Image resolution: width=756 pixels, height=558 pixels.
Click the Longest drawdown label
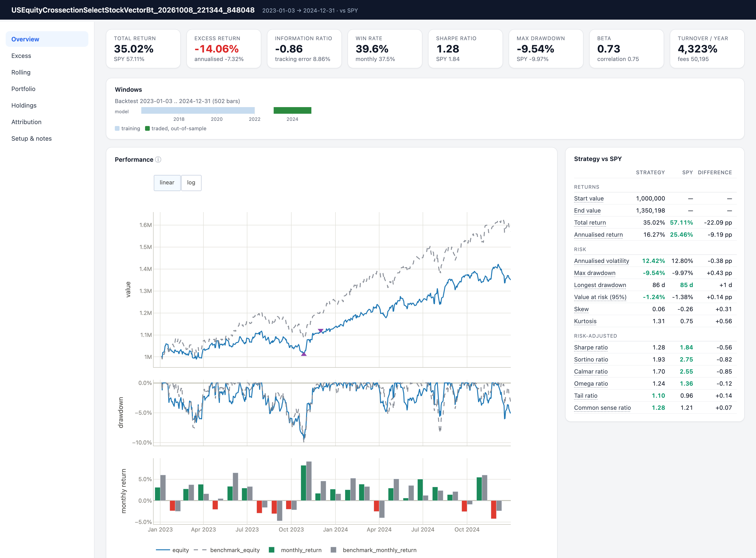point(600,285)
